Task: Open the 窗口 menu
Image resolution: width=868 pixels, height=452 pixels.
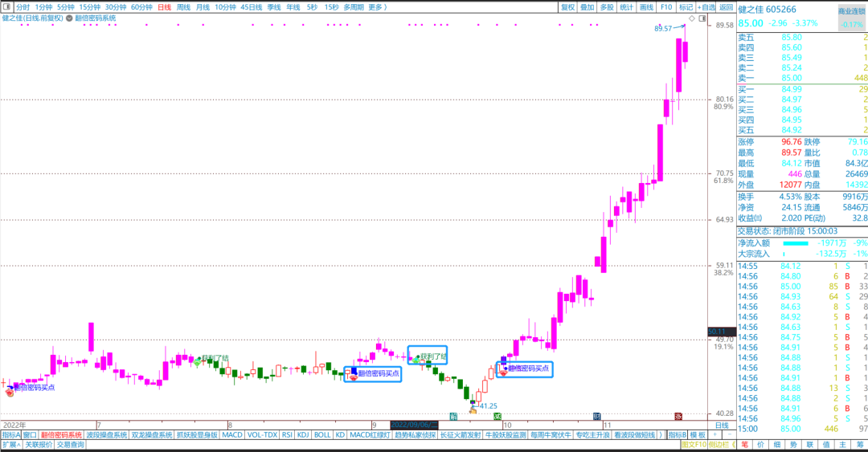Action: click(x=30, y=435)
